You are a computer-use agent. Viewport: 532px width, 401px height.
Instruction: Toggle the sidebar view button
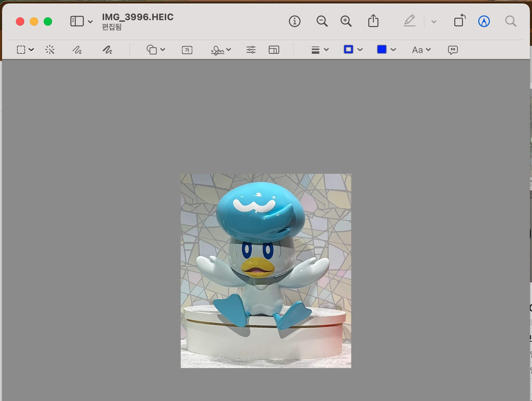tap(77, 22)
